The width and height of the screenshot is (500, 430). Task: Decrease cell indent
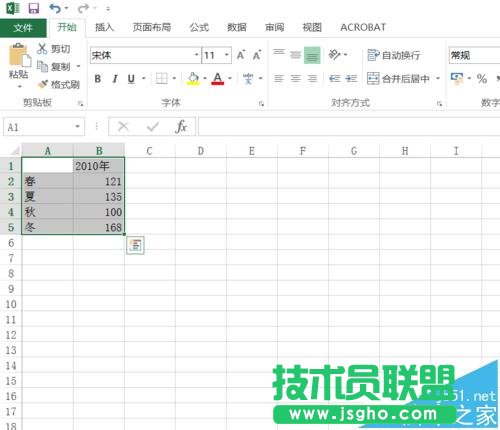pos(335,79)
